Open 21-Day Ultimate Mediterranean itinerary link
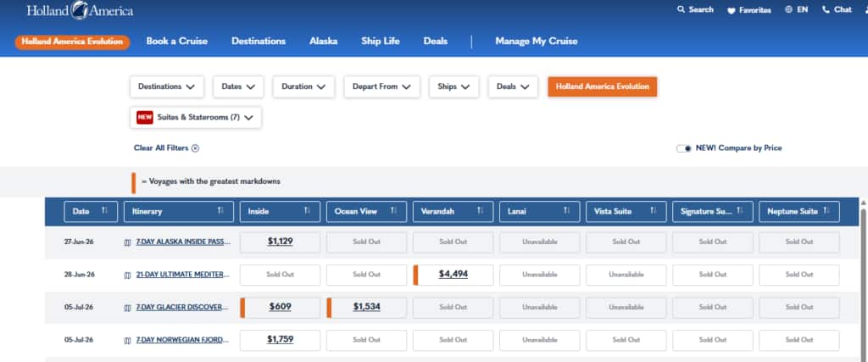The height and width of the screenshot is (362, 868). (x=183, y=275)
